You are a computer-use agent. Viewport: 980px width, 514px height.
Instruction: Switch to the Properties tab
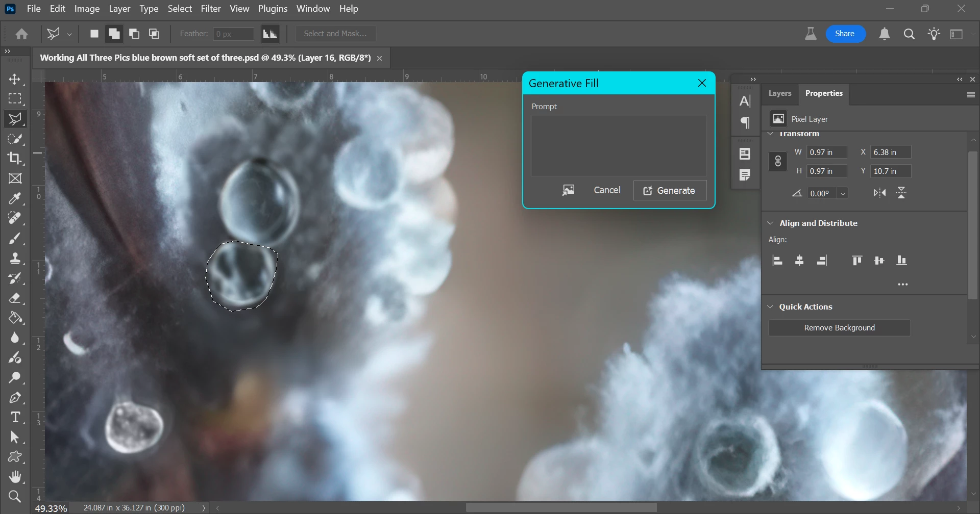click(x=824, y=93)
